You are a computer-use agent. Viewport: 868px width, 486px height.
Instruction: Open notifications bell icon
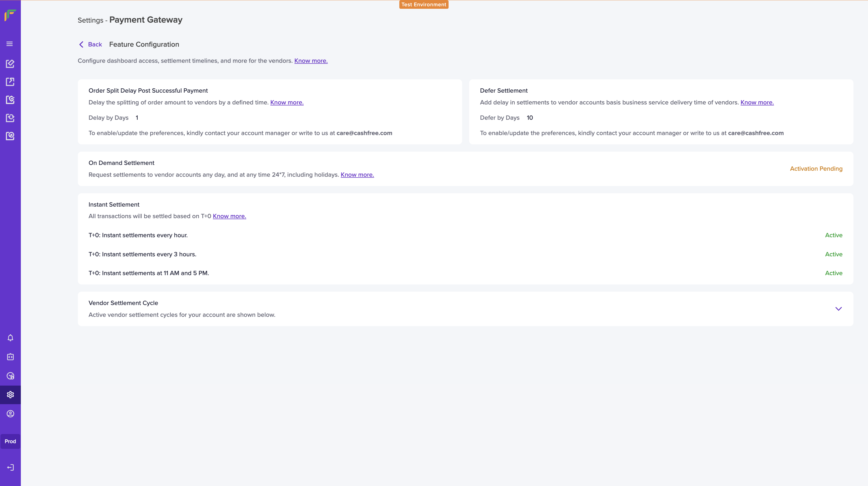tap(11, 338)
